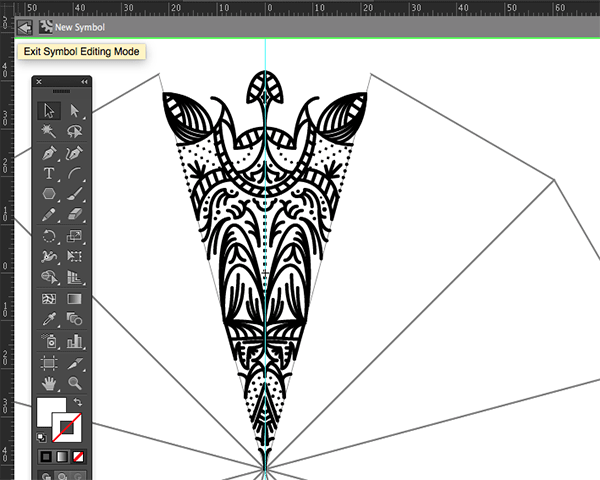Screen dimensions: 600x480
Task: Select the Rotate tool
Action: tap(48, 236)
